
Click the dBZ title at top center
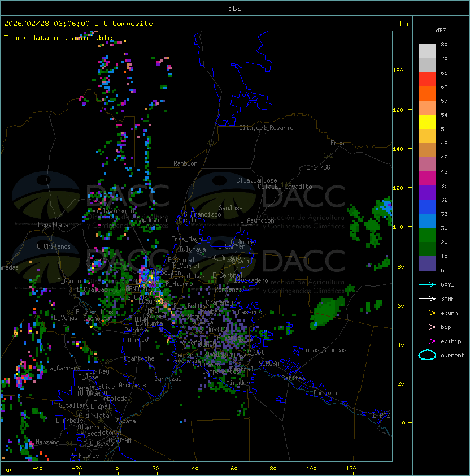[x=235, y=8]
